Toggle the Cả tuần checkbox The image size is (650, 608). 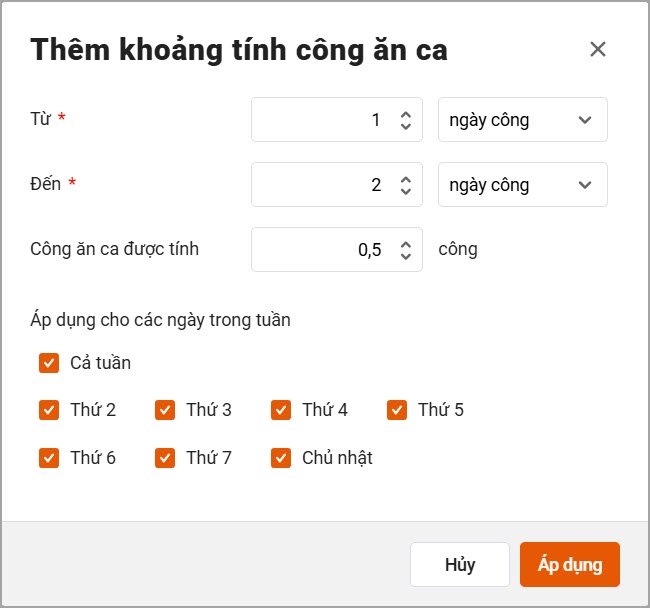(x=49, y=363)
